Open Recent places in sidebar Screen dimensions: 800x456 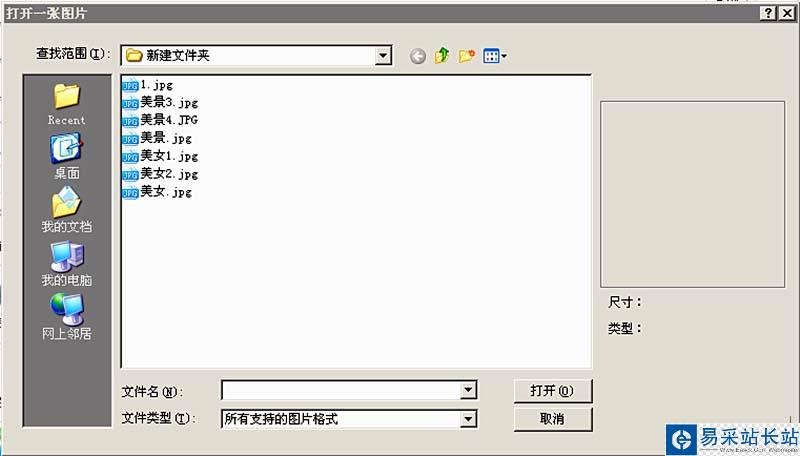point(67,105)
